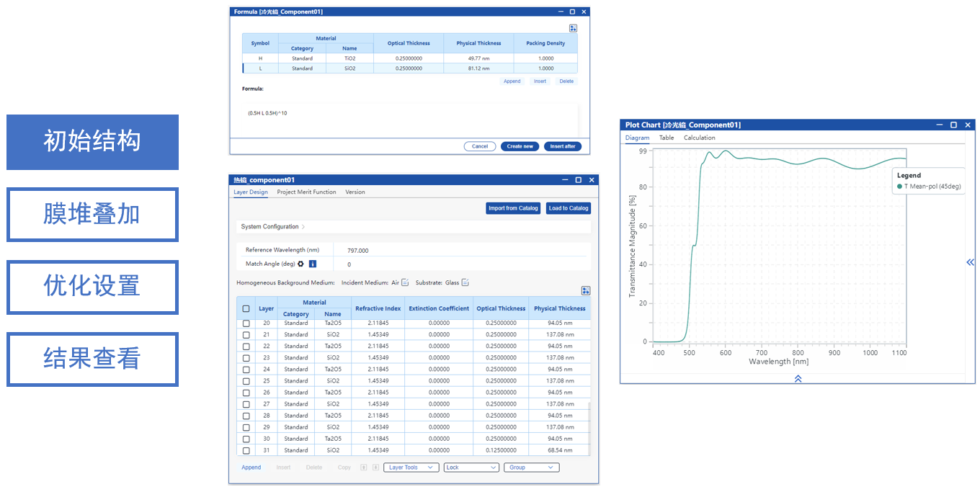Viewport: 980px width, 492px height.
Task: Open the Lock dropdown
Action: [471, 468]
